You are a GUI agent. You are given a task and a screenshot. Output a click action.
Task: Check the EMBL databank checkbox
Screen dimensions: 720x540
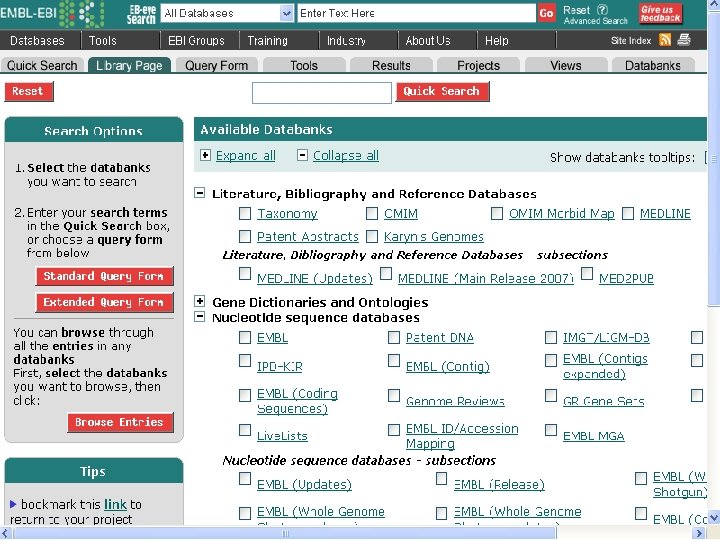[245, 338]
